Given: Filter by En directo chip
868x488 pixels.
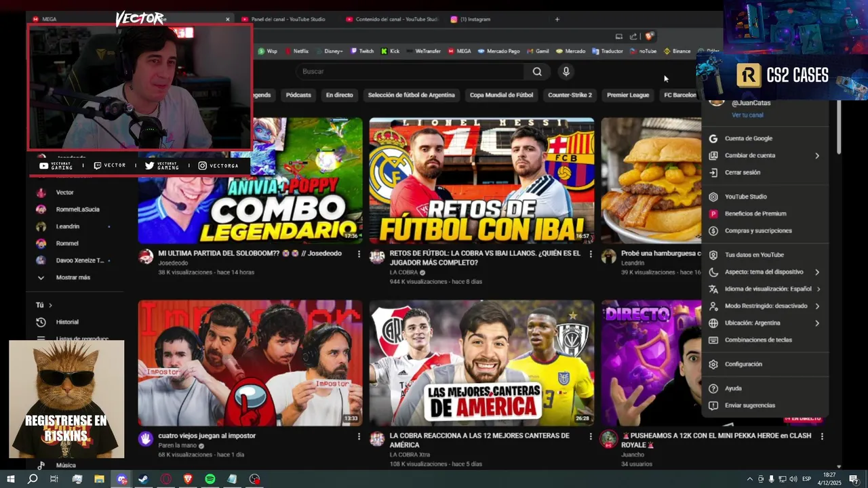Looking at the screenshot, I should (339, 95).
